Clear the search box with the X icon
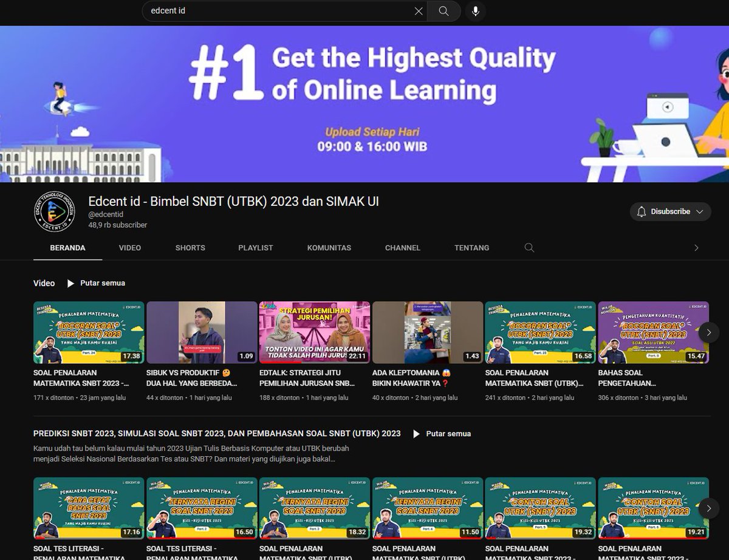 point(419,11)
